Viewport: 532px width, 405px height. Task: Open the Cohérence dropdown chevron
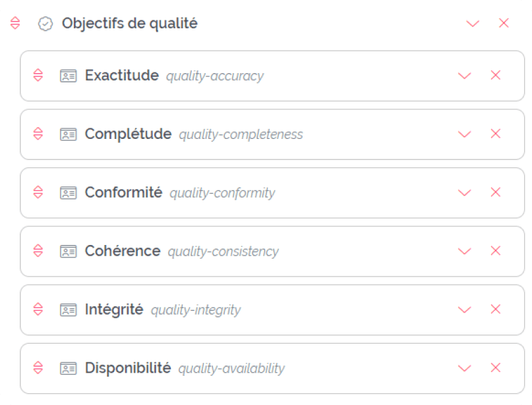point(465,251)
